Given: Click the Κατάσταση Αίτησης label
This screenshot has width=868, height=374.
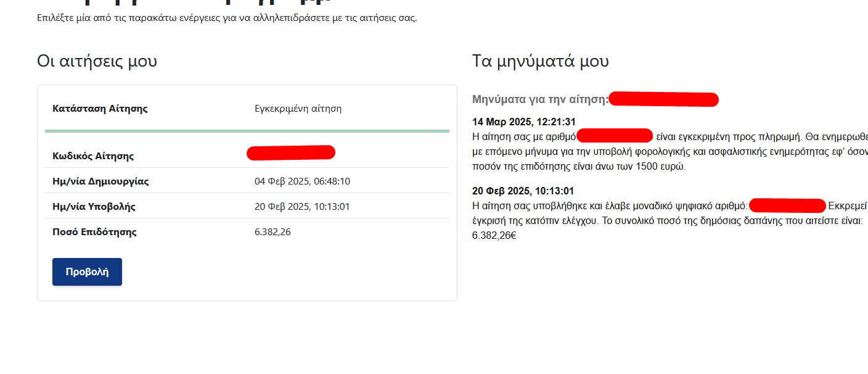Looking at the screenshot, I should [x=100, y=109].
